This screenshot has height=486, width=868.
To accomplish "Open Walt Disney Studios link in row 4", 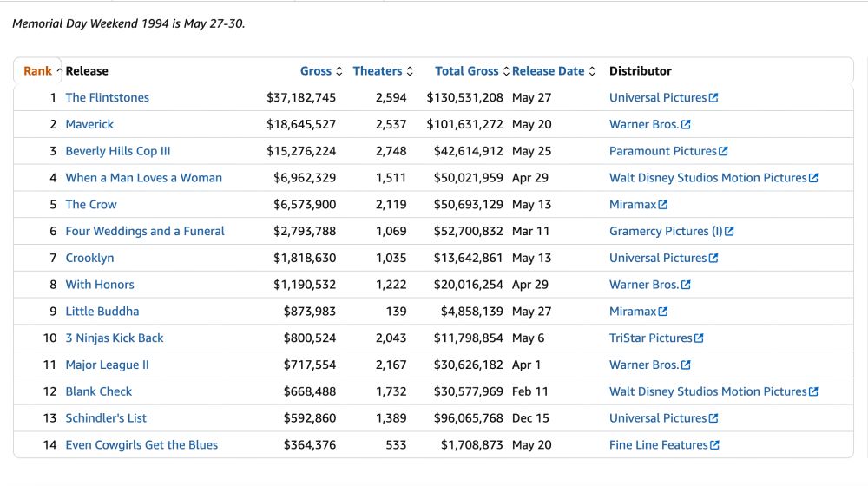I will click(708, 178).
